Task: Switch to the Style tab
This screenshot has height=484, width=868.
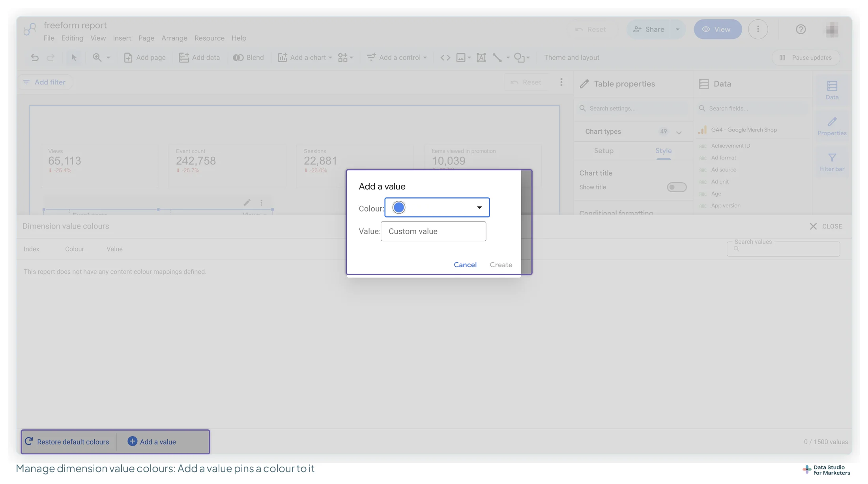Action: coord(663,151)
